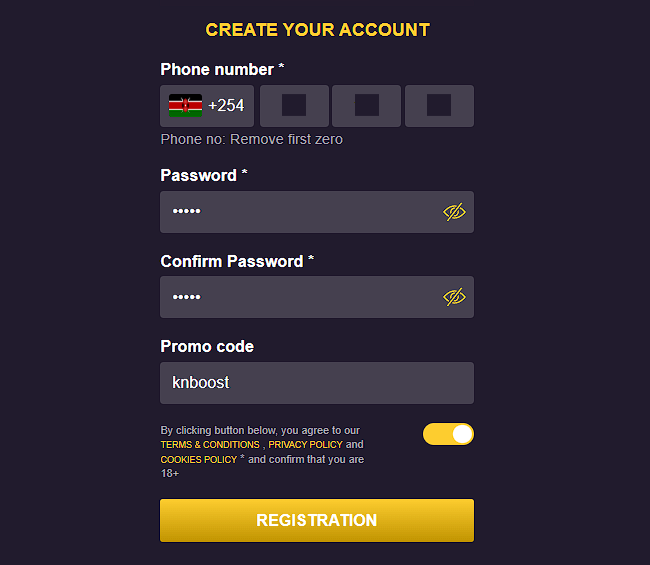The height and width of the screenshot is (565, 650).
Task: Open the Cookies Policy link
Action: click(x=199, y=460)
